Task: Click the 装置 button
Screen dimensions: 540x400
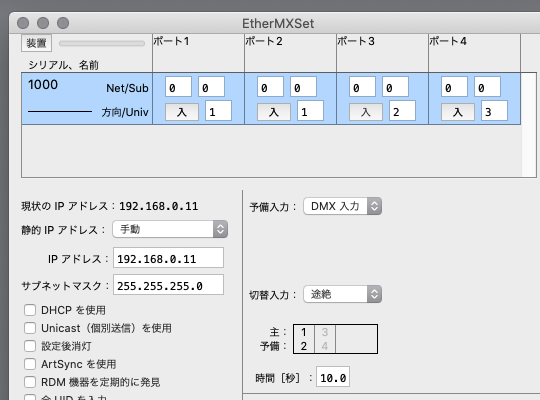Action: [36, 43]
